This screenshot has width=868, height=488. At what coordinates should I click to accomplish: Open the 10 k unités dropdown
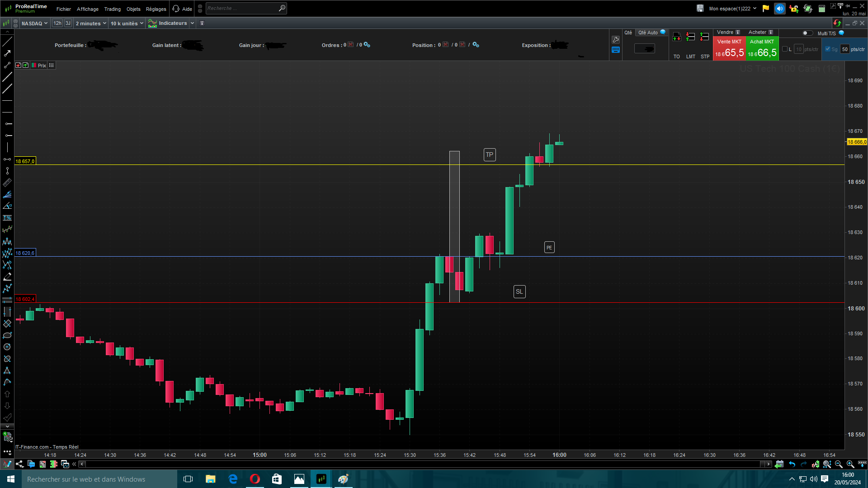[x=127, y=23]
